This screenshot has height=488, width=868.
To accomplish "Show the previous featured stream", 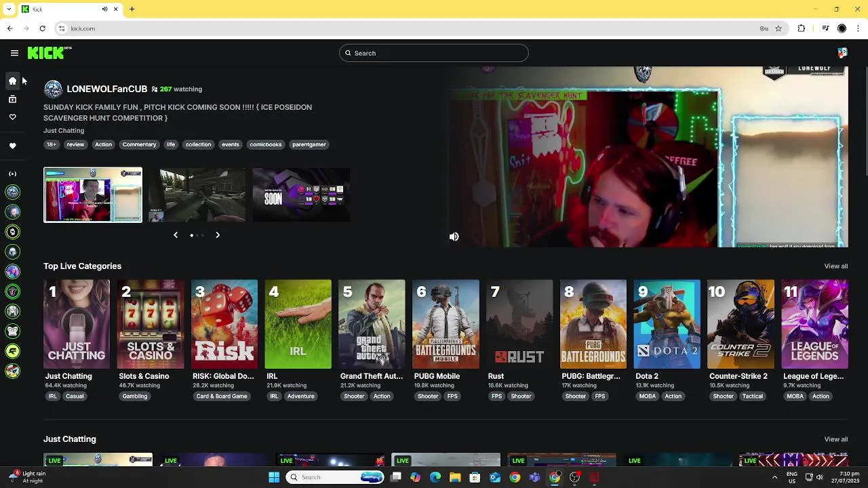I will click(x=176, y=235).
